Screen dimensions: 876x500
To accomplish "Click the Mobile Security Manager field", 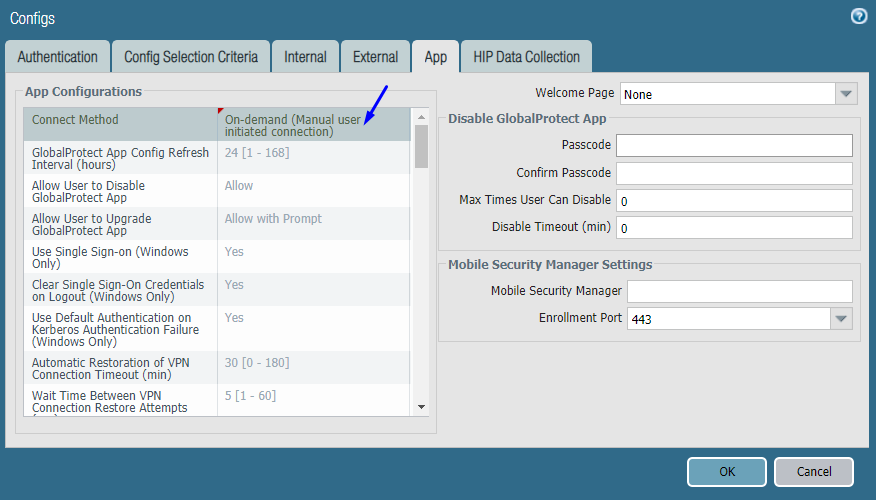I will click(x=740, y=291).
